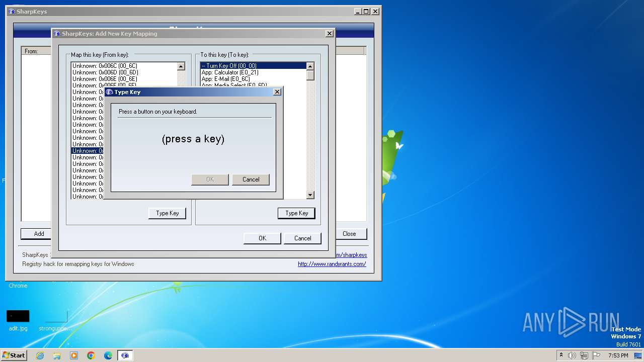Click the 7:53 PM taskbar clock
Image resolution: width=644 pixels, height=362 pixels.
tap(618, 355)
